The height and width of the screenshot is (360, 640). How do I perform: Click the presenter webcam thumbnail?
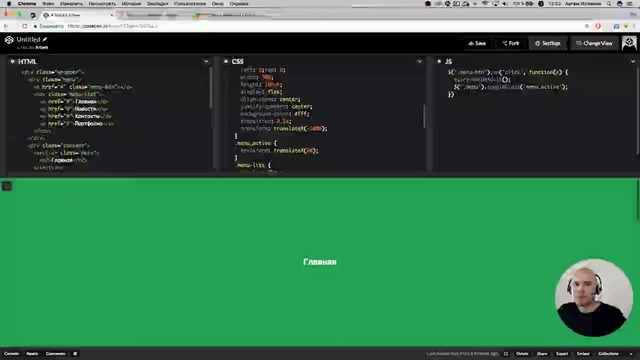pos(594,298)
